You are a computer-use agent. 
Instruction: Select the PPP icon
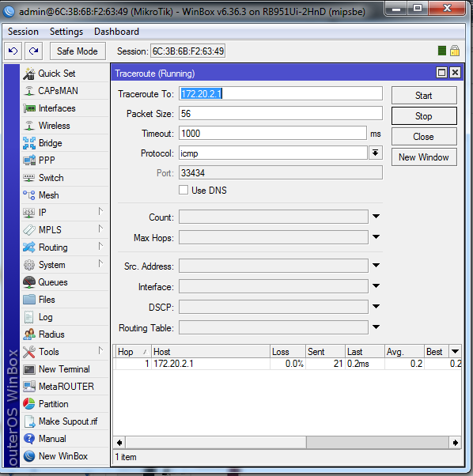tap(29, 161)
